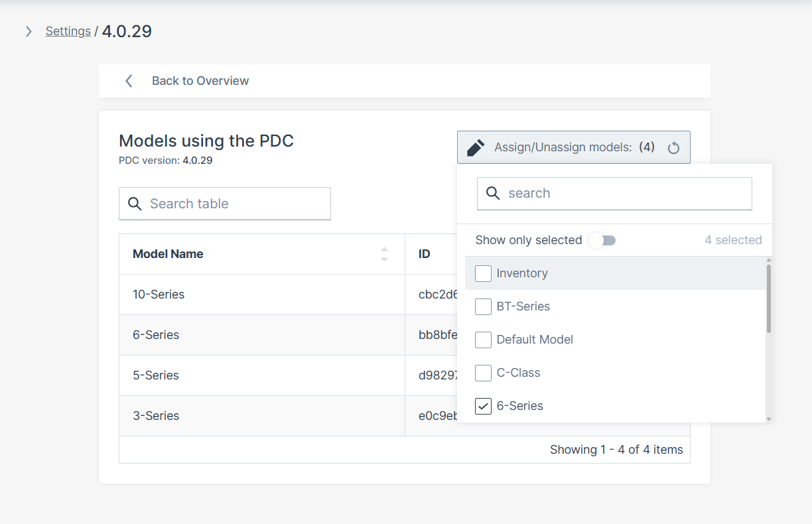
Task: Open the Settings breadcrumb link
Action: (68, 31)
